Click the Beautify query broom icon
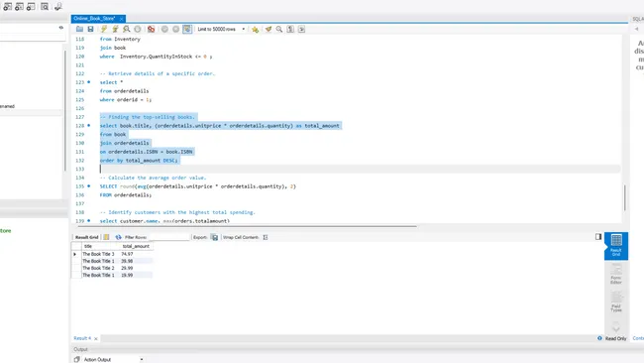This screenshot has height=363, width=644. [x=268, y=29]
